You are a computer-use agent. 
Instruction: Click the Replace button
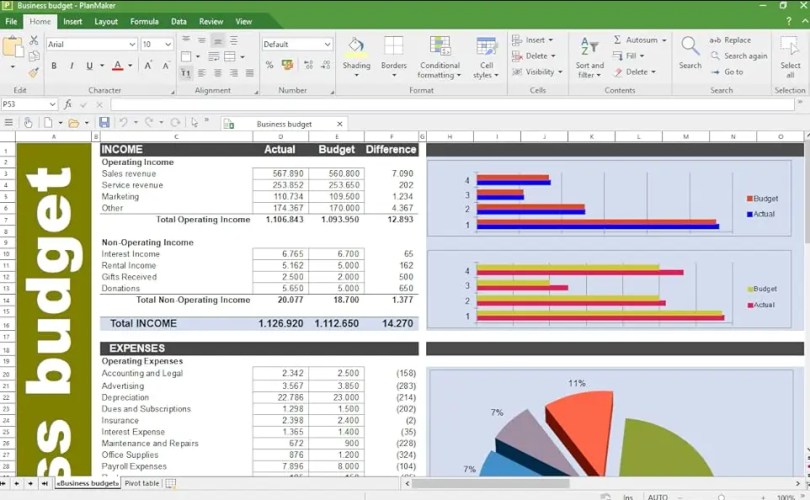[x=730, y=40]
